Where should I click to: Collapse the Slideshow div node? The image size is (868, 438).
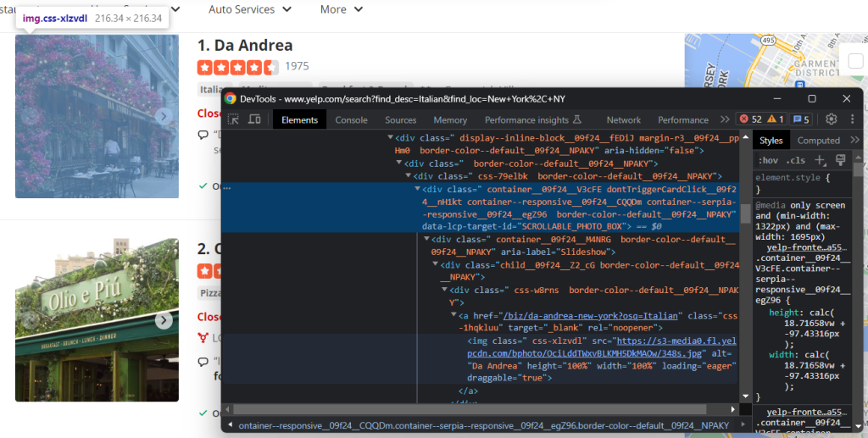[x=428, y=240]
